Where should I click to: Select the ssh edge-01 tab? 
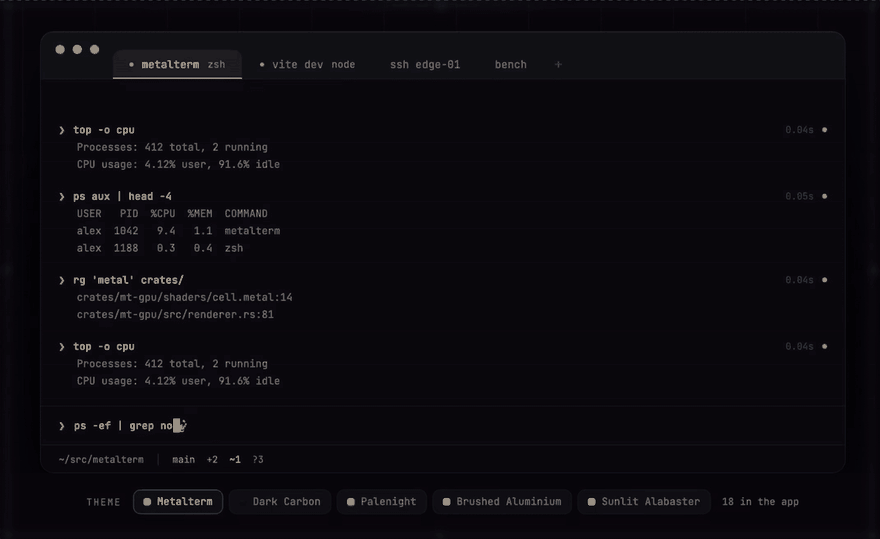425,65
